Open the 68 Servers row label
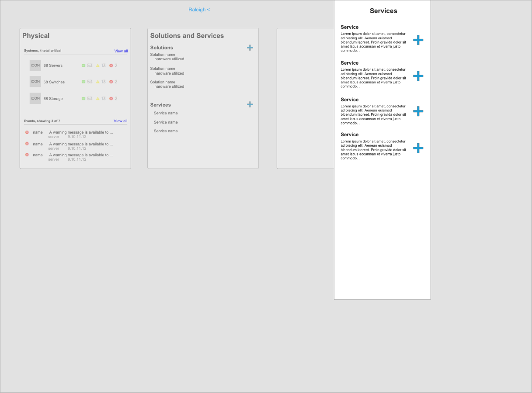 53,65
